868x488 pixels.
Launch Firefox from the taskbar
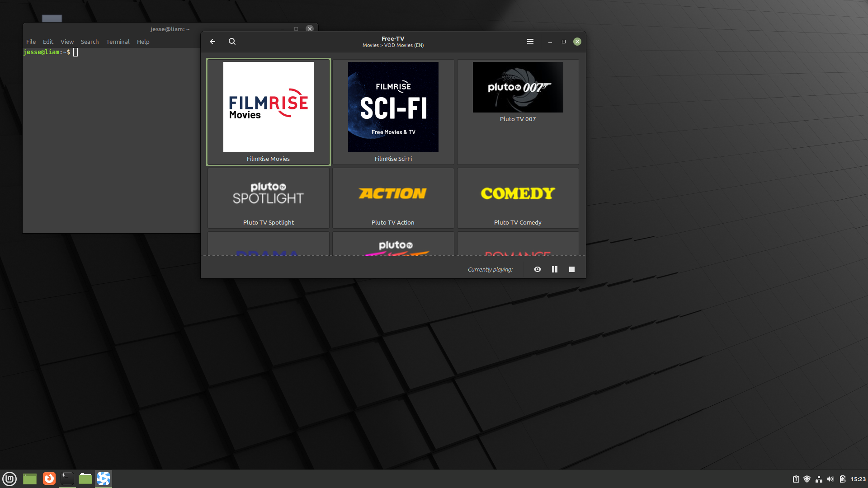[x=49, y=479]
